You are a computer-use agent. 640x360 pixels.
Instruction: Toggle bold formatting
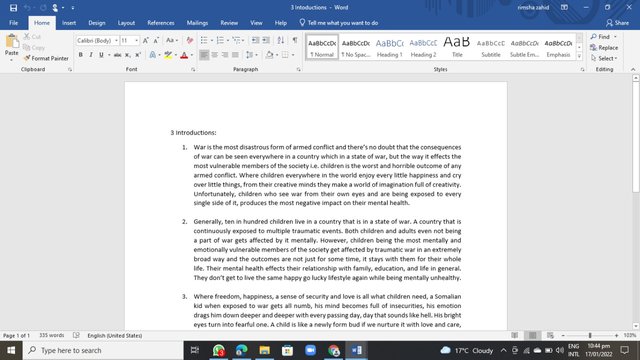80,55
